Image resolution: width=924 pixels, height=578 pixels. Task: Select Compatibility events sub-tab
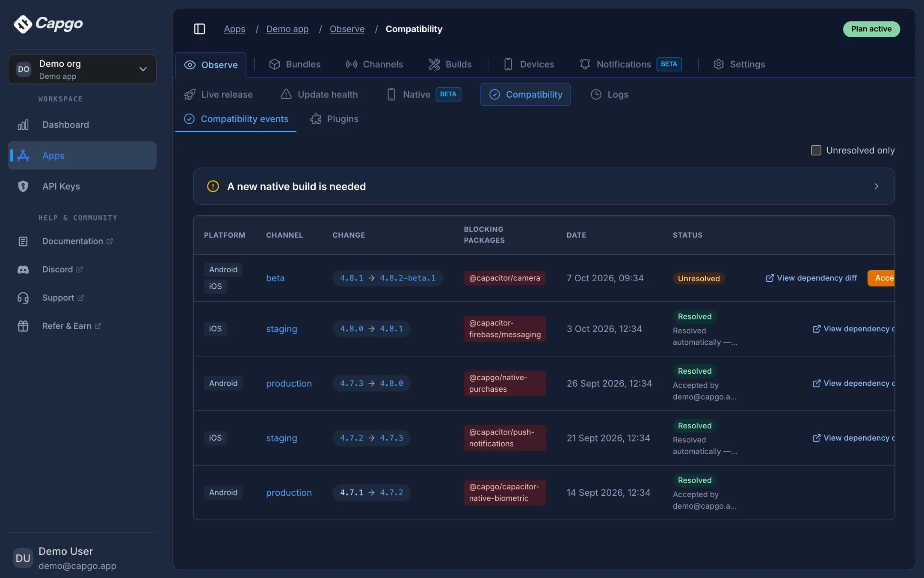pyautogui.click(x=236, y=119)
